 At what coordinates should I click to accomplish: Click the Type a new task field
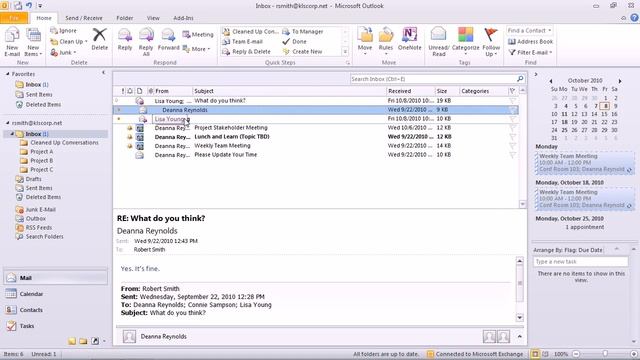(x=580, y=262)
